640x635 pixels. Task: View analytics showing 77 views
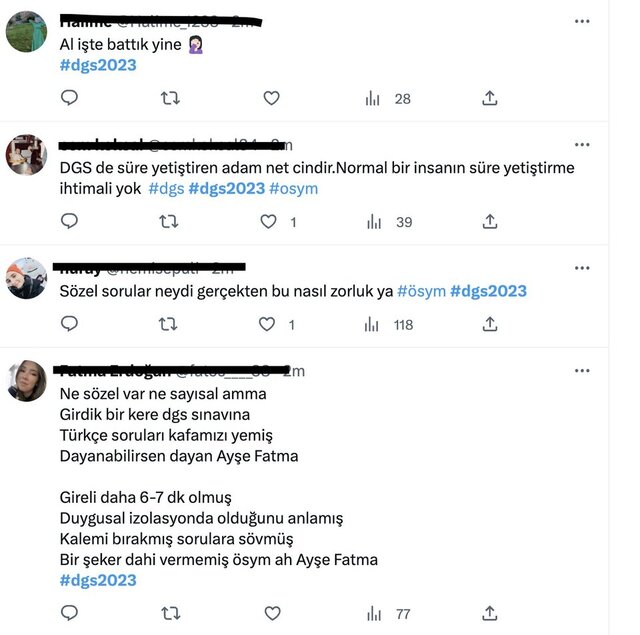389,613
